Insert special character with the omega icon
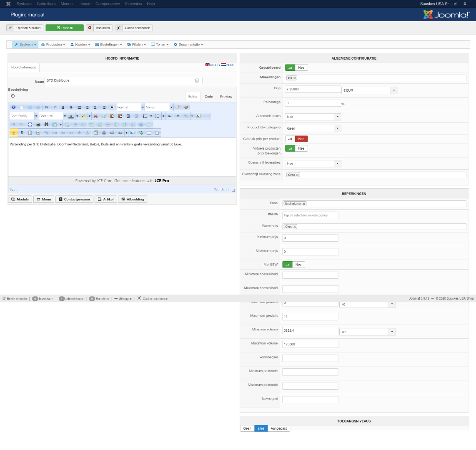This screenshot has width=476, height=450. (x=198, y=116)
